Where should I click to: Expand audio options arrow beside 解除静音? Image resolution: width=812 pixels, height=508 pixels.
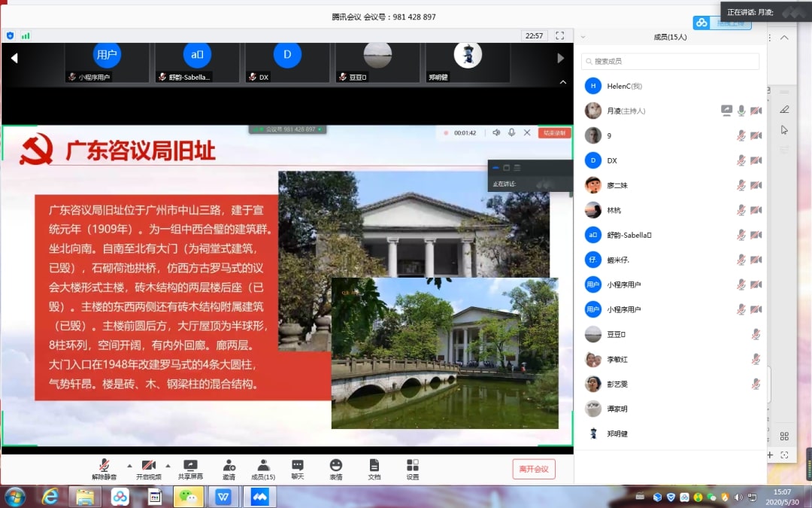point(129,465)
